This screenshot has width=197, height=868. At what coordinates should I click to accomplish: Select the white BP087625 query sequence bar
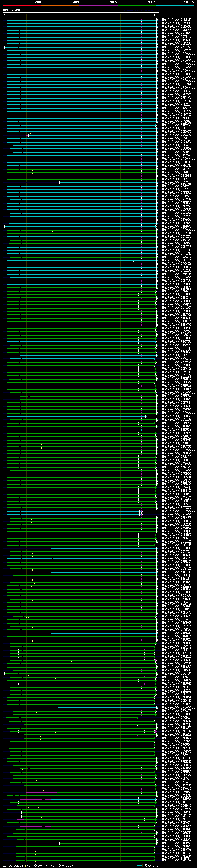pyautogui.click(x=81, y=12)
